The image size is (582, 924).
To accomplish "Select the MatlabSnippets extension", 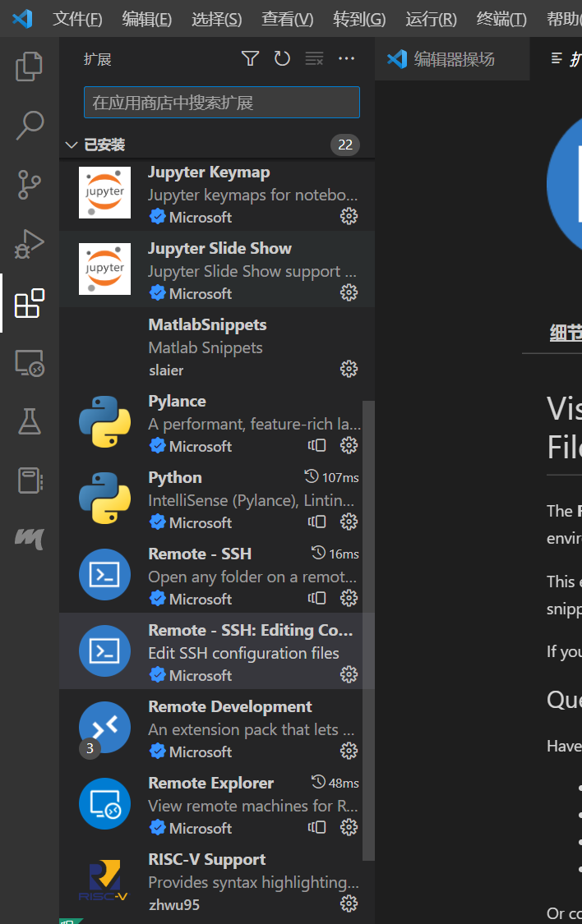I will 217,346.
